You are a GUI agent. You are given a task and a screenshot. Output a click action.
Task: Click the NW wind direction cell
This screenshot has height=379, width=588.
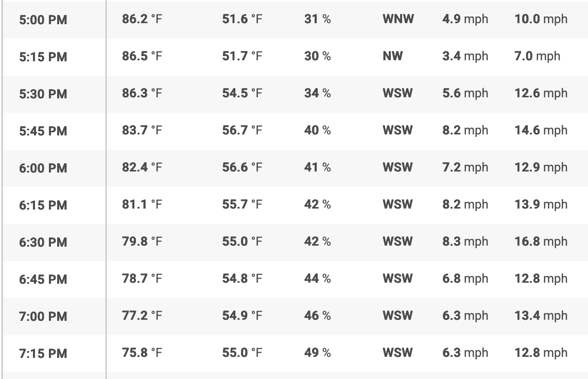pyautogui.click(x=393, y=56)
